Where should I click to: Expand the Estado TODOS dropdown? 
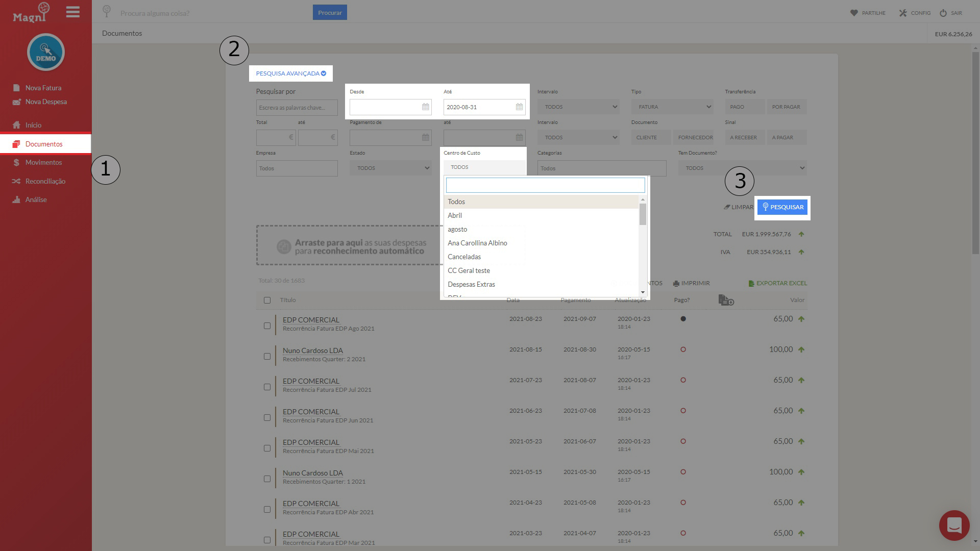point(390,168)
